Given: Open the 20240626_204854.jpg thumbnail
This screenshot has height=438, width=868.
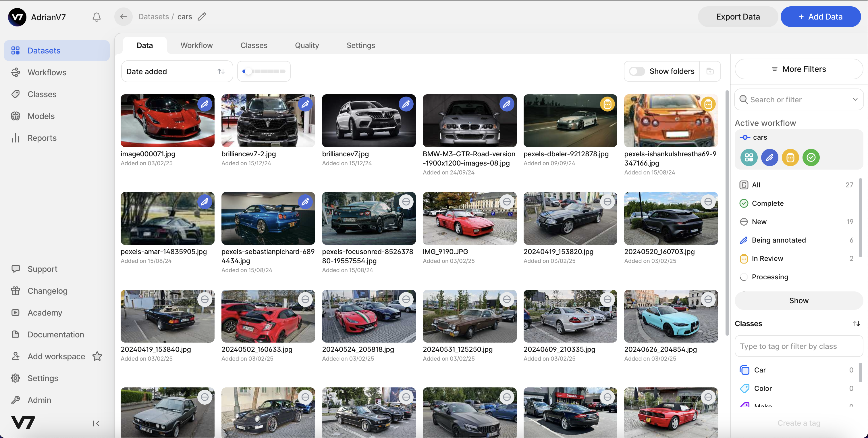Looking at the screenshot, I should 671,316.
